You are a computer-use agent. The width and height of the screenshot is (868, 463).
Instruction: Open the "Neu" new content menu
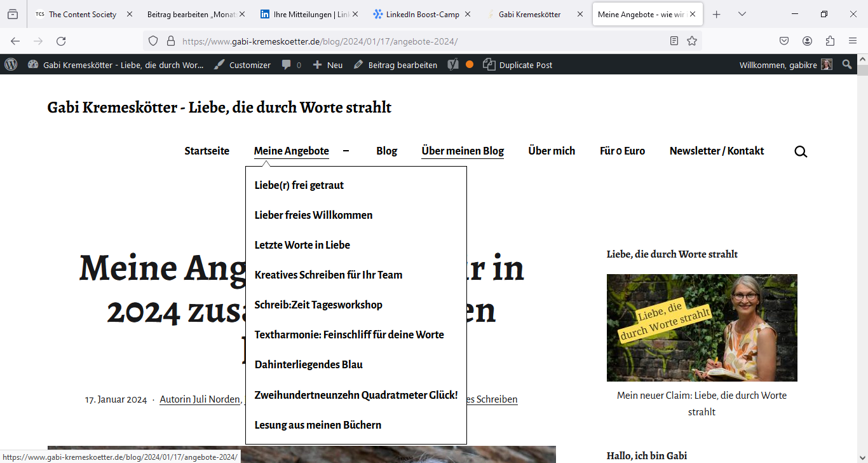tap(328, 65)
